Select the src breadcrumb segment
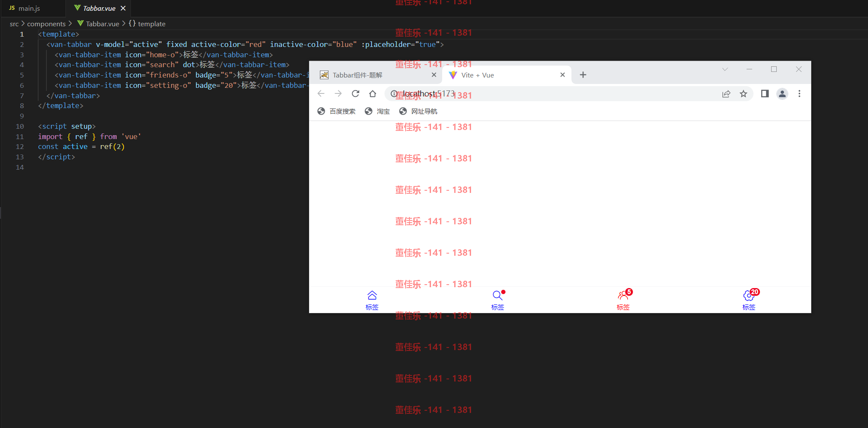The height and width of the screenshot is (428, 868). (14, 24)
